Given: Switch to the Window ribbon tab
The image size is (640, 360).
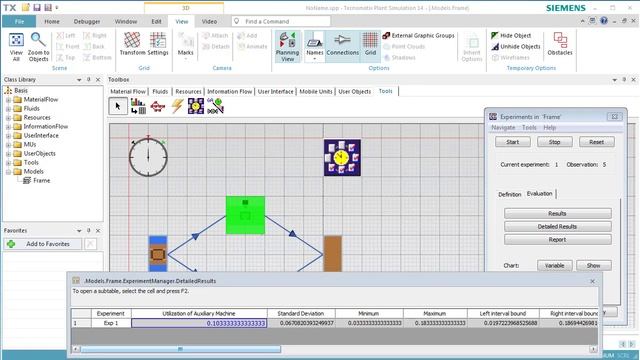Looking at the screenshot, I should point(126,21).
